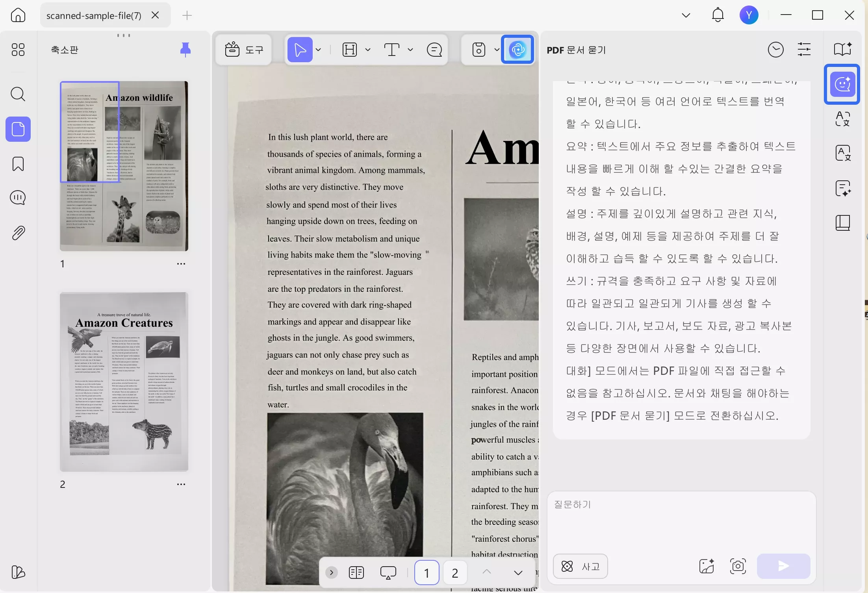Viewport: 868px width, 593px height.
Task: Open the search panel in left sidebar
Action: (x=18, y=94)
